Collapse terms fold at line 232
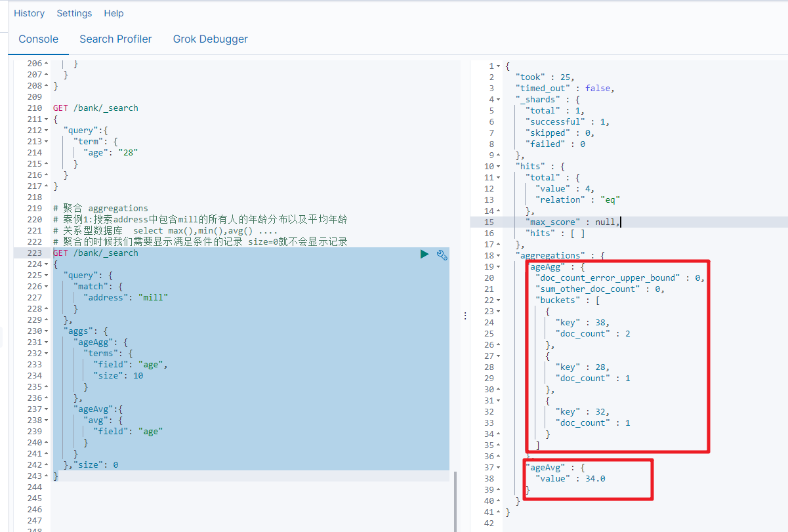788x532 pixels. coord(46,354)
